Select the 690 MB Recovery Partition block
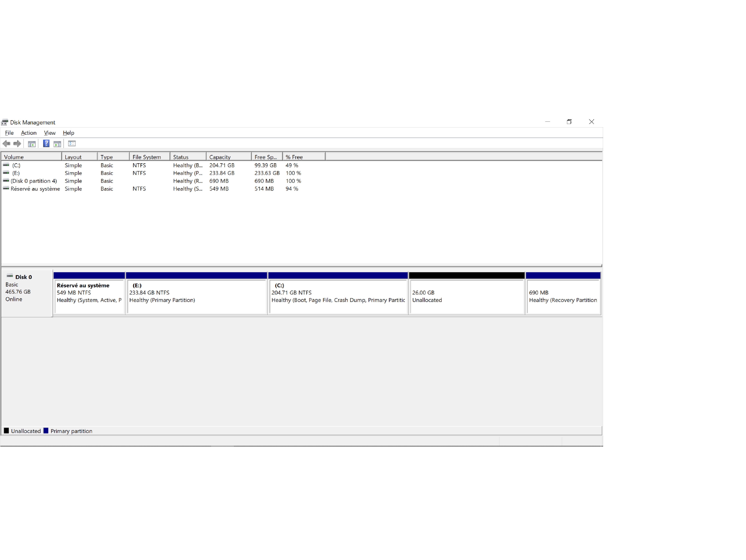 (563, 297)
